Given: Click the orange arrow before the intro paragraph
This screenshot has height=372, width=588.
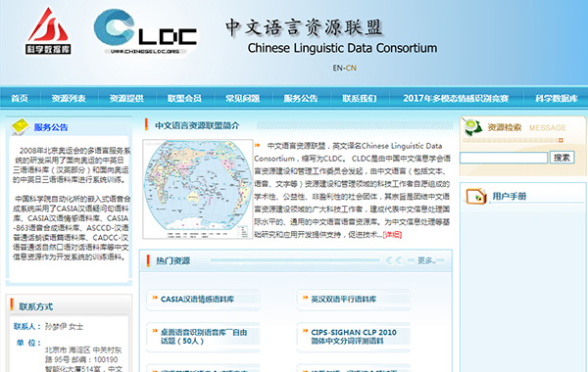Looking at the screenshot, I should pyautogui.click(x=257, y=145).
